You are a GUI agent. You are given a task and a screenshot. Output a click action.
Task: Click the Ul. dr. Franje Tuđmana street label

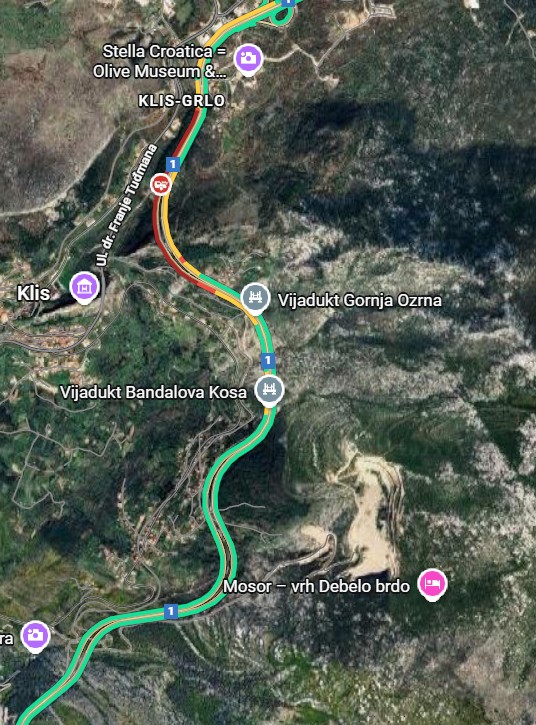[x=128, y=205]
